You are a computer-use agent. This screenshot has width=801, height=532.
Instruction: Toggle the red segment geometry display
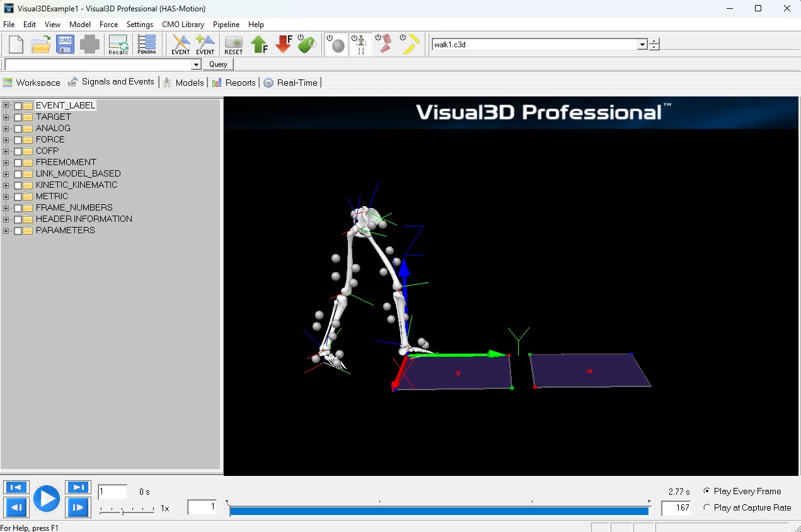click(x=384, y=44)
